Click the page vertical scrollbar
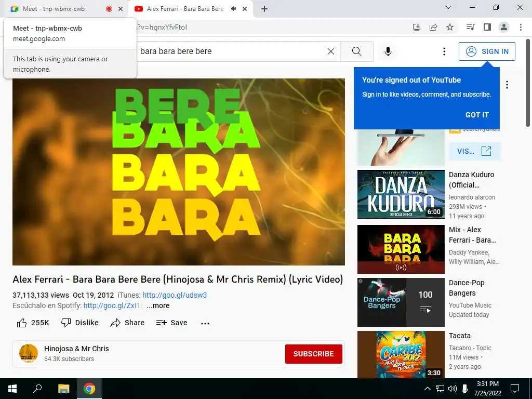 click(528, 83)
